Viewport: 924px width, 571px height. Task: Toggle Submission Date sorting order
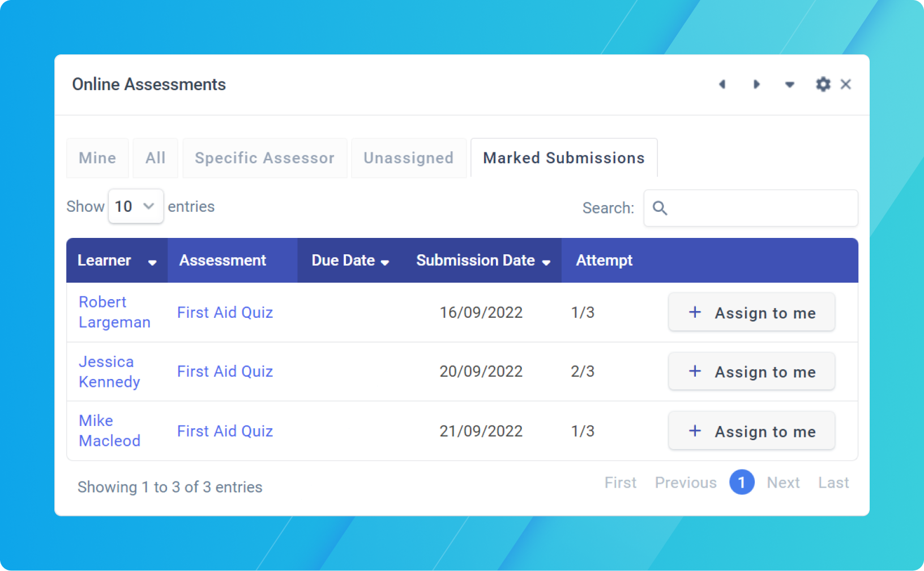[x=546, y=262]
